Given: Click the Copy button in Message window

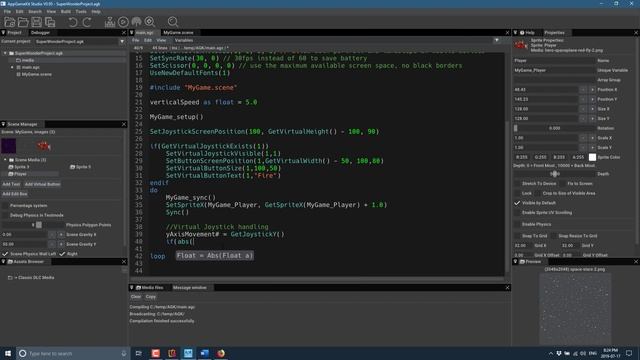Looking at the screenshot, I should tap(151, 297).
